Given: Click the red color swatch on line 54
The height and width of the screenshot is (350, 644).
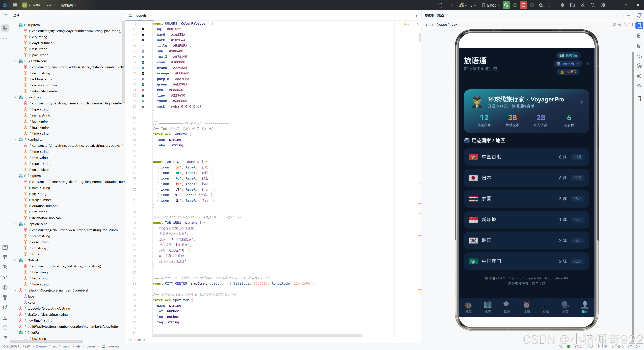Looking at the screenshot, I should tap(143, 90).
